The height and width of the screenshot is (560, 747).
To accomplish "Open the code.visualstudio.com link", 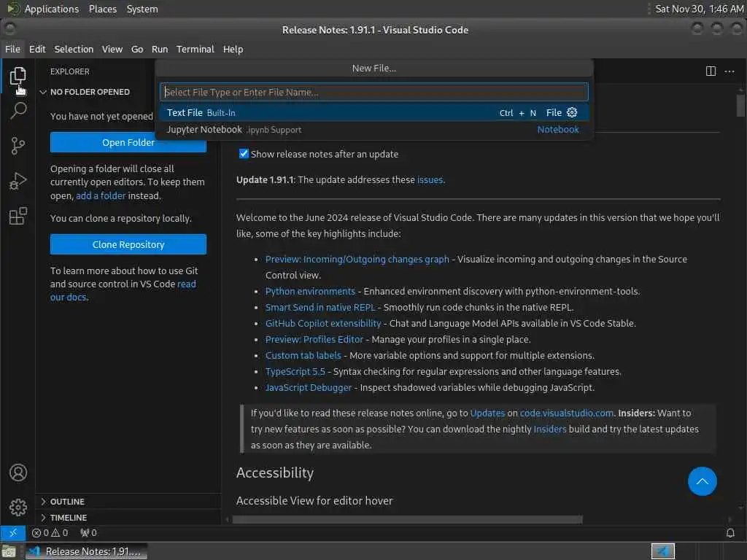I will (x=566, y=413).
